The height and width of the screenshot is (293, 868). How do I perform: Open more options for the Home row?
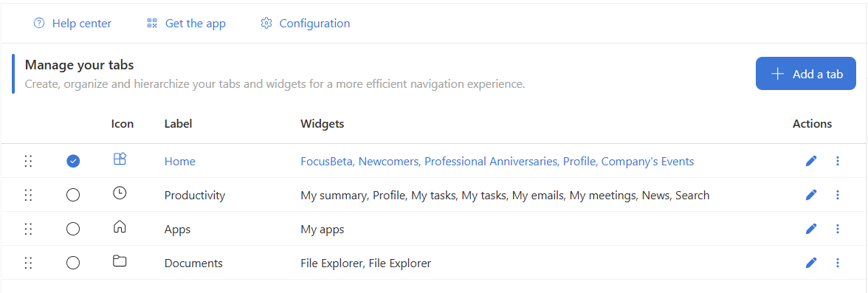838,161
